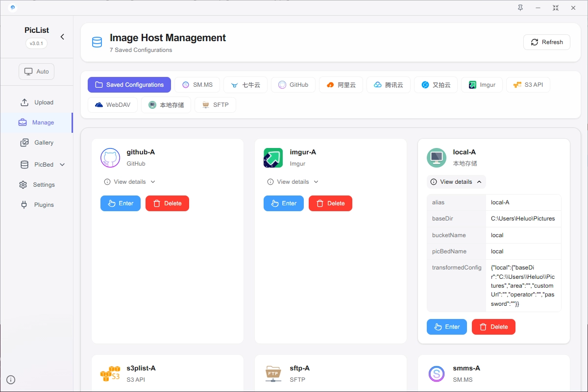Open the Settings page

coord(37,185)
